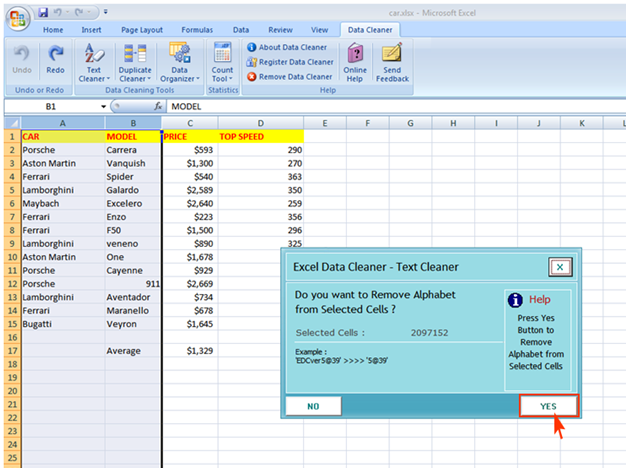
Task: Click the TOP SPEED header cell
Action: coord(261,137)
